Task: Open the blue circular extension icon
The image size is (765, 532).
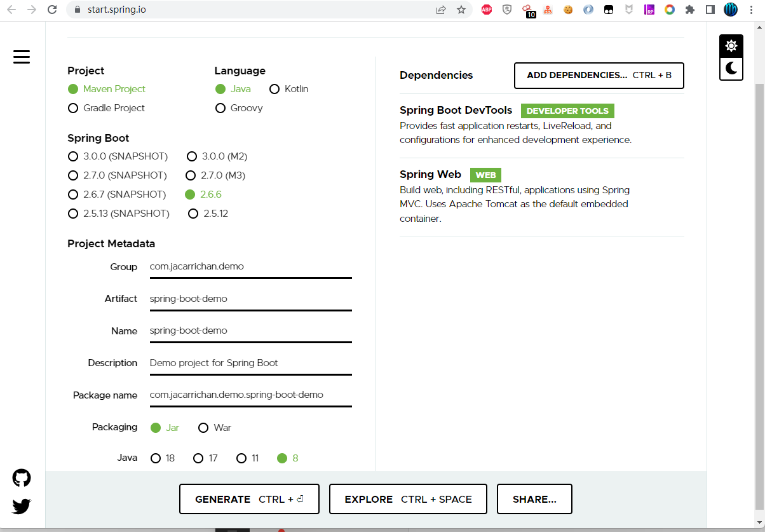Action: [588, 10]
